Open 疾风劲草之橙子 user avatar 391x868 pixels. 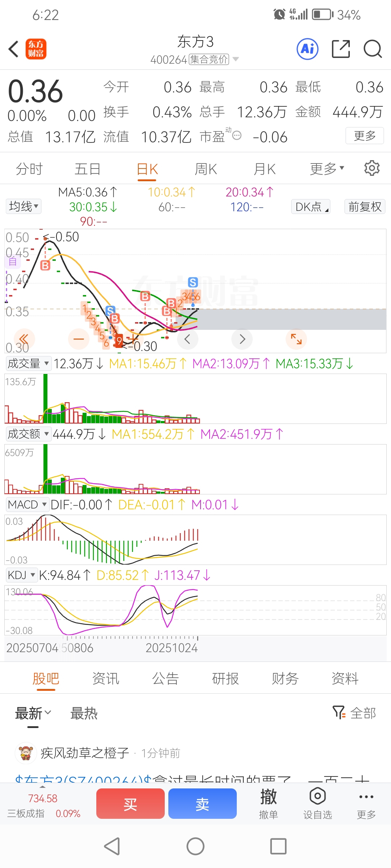point(25,753)
